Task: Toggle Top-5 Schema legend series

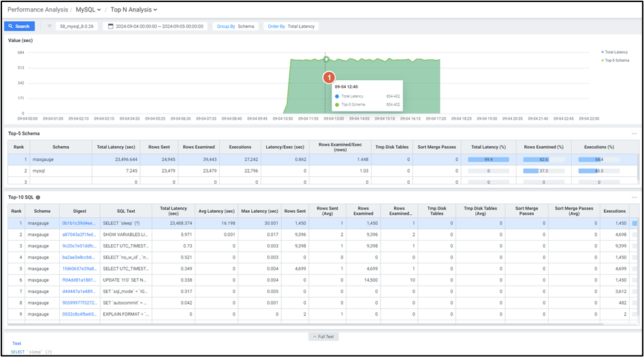Action: [x=616, y=61]
